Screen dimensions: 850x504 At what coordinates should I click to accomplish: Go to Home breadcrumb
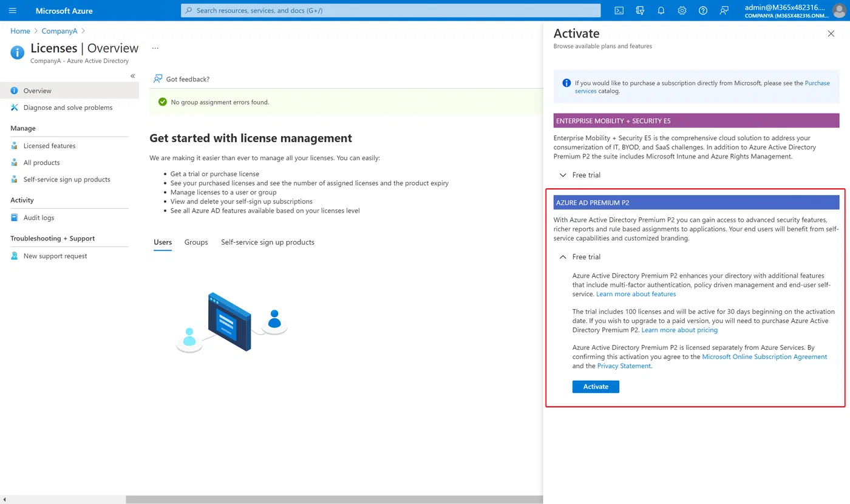pyautogui.click(x=20, y=31)
